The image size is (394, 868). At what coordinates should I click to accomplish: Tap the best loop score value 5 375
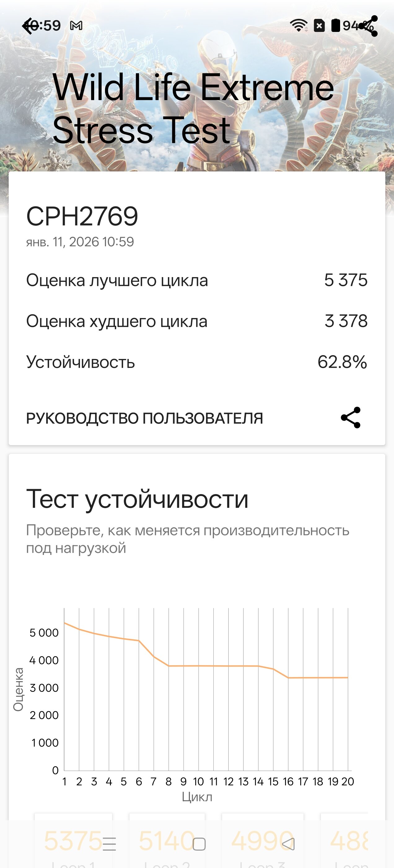coord(345,280)
